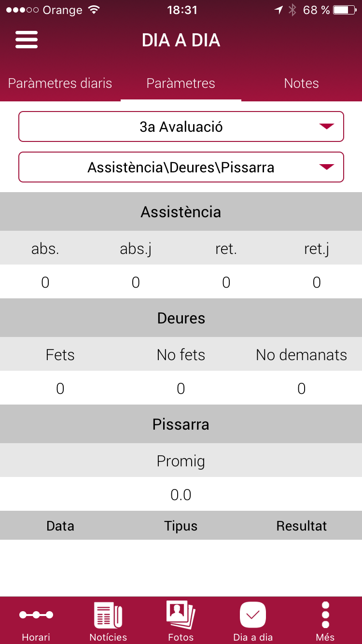
Task: Select the Paràmetres tab
Action: [x=181, y=83]
